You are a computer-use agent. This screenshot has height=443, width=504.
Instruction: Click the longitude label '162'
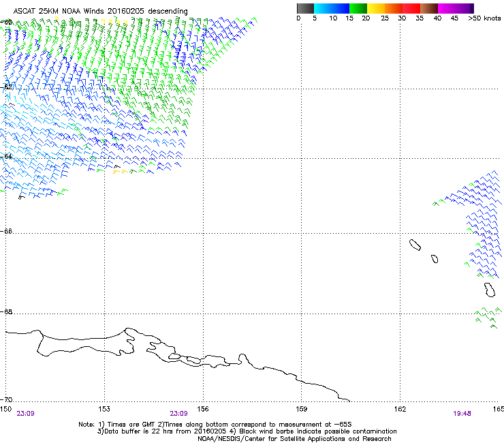pos(400,408)
